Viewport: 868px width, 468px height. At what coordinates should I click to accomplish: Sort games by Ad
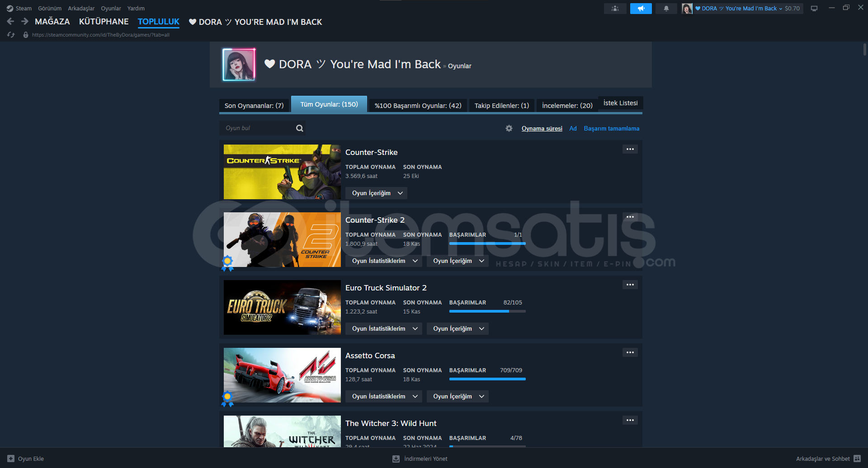point(573,129)
